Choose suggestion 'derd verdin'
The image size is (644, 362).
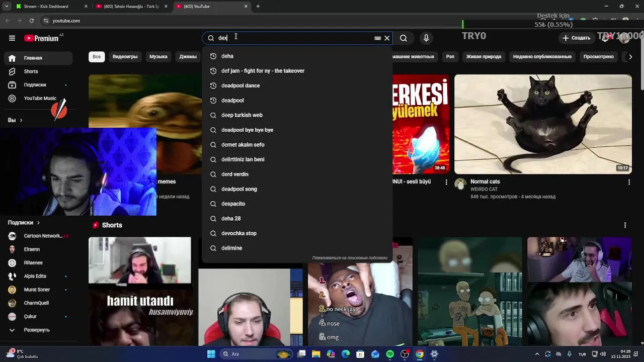click(x=297, y=174)
